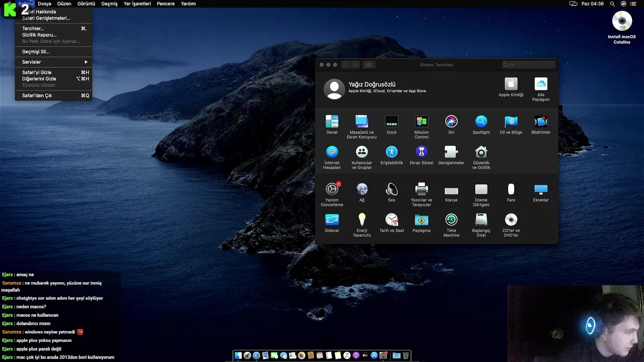Open the Paylaşma sharing pane
Screen dimensions: 644x362
422,223
